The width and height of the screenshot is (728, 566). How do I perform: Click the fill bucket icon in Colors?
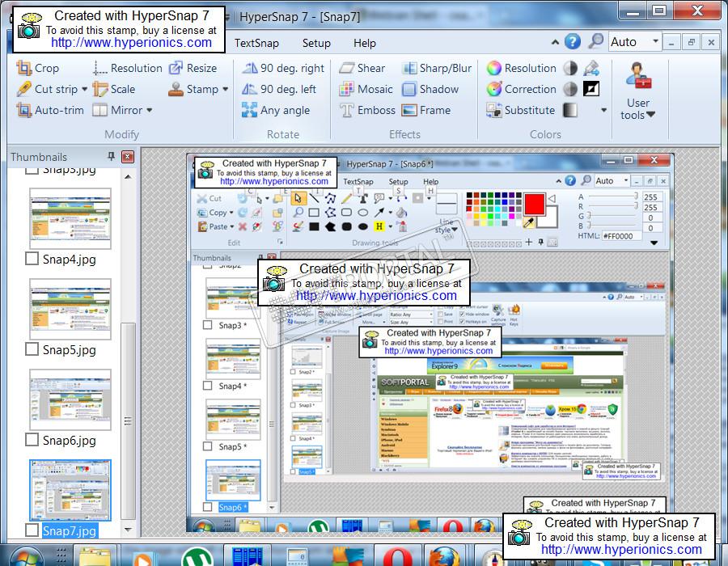[x=591, y=68]
